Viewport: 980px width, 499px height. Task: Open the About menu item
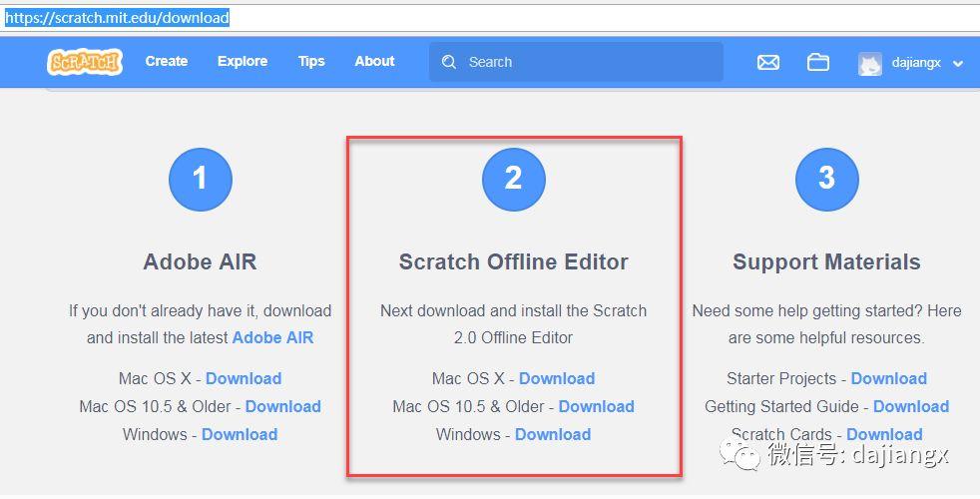coord(374,61)
